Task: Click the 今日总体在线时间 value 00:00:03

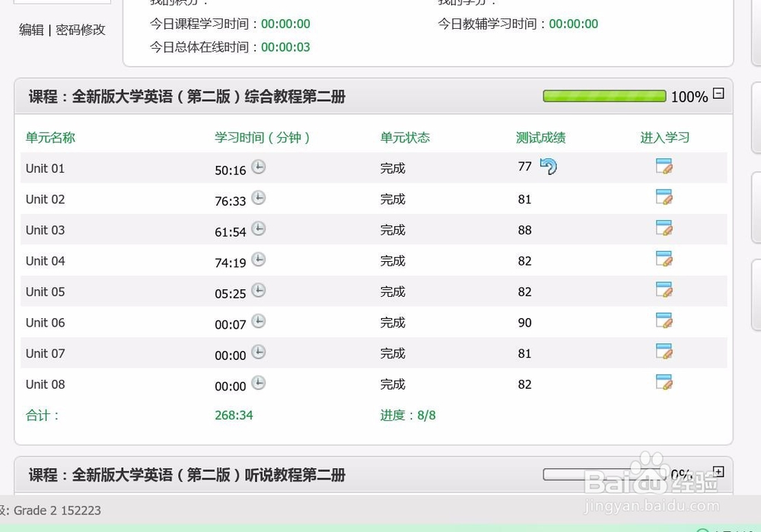Action: click(x=285, y=47)
